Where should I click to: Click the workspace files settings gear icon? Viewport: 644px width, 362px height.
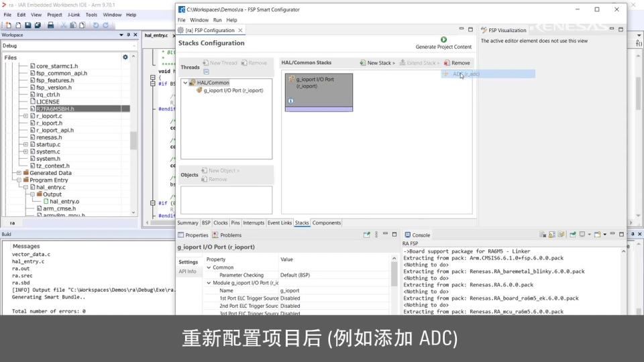point(125,57)
